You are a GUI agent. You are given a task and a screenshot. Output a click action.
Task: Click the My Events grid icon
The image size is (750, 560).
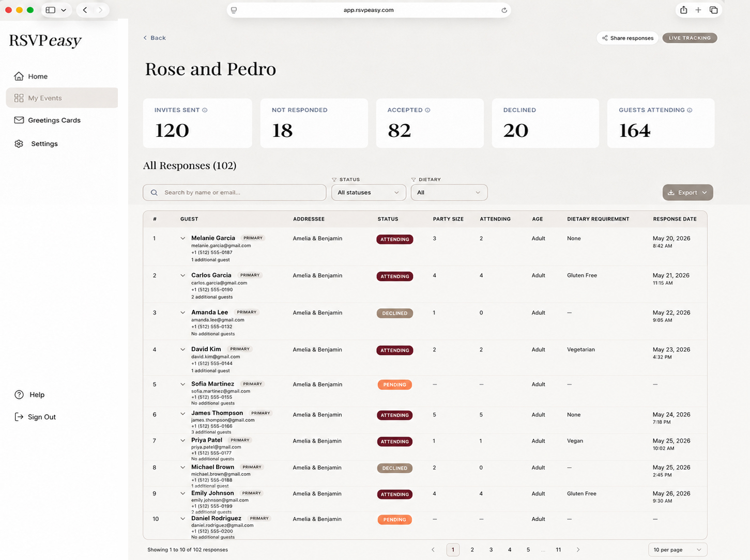pos(19,98)
